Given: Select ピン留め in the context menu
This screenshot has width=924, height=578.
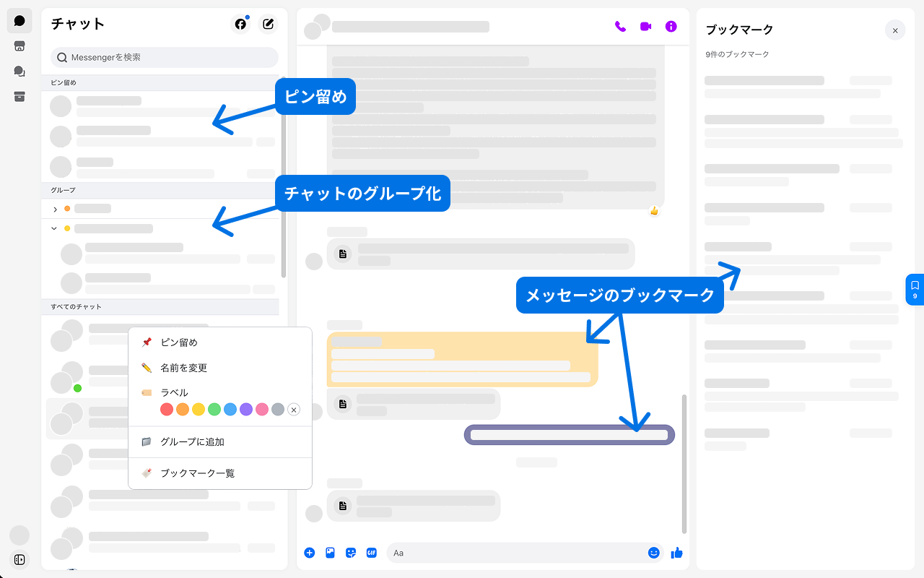Looking at the screenshot, I should 220,342.
